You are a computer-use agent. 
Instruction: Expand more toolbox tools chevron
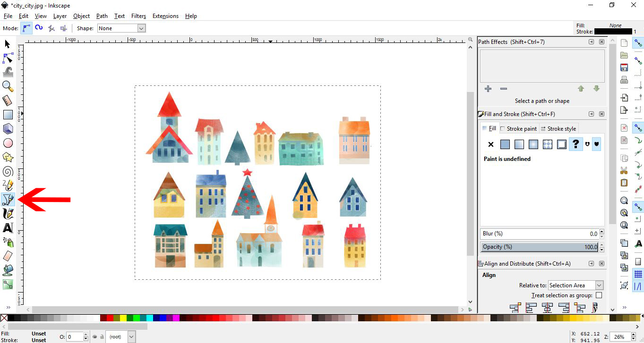8,307
